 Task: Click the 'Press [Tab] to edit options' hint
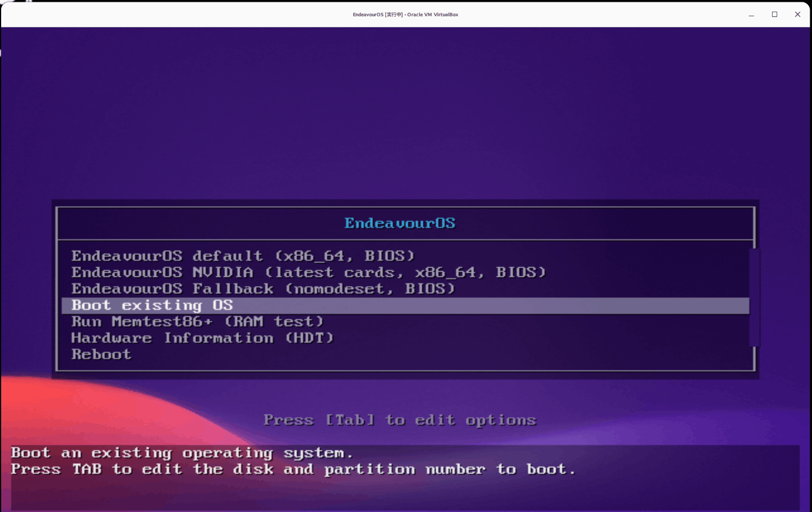tap(400, 420)
